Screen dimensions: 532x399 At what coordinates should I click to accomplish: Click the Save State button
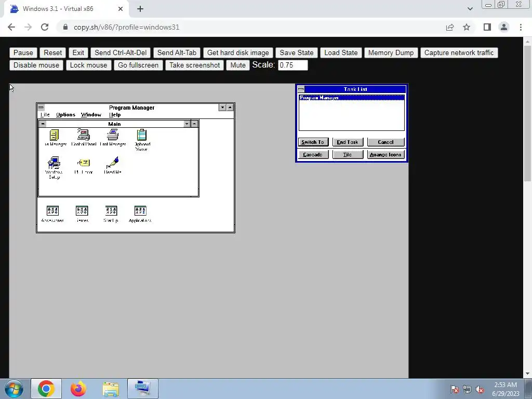coord(297,52)
